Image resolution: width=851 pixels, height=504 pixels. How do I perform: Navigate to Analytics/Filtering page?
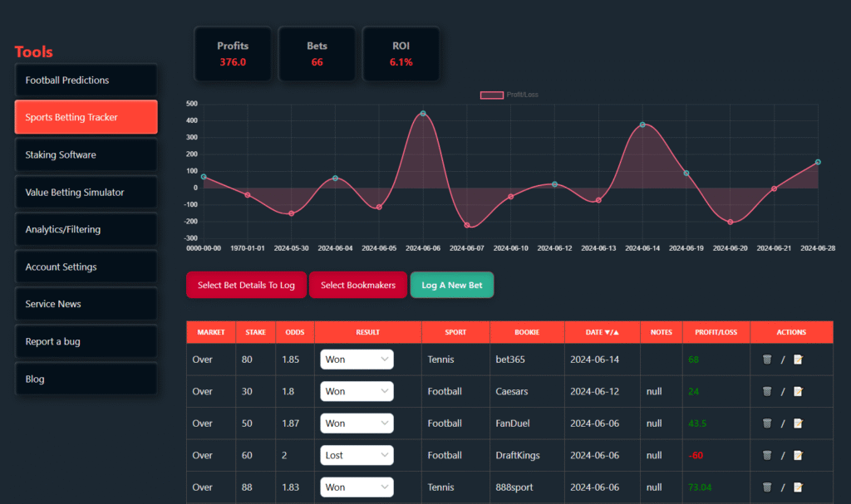(x=86, y=230)
